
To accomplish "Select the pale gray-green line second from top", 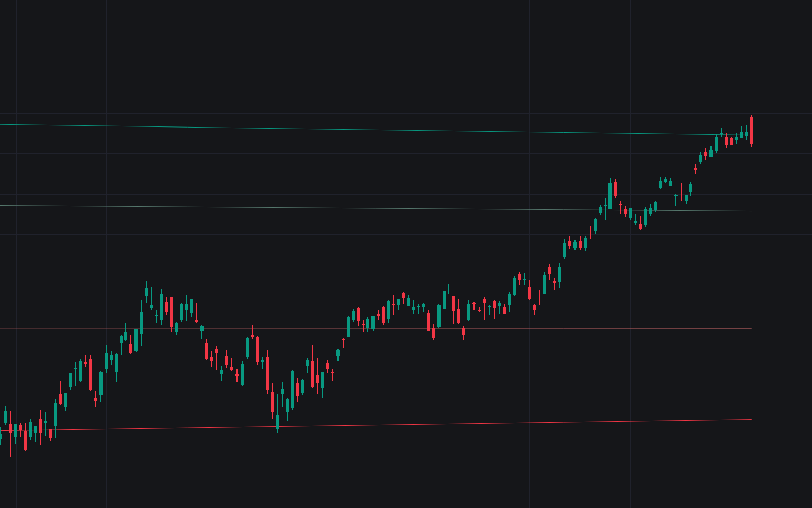I will (376, 208).
